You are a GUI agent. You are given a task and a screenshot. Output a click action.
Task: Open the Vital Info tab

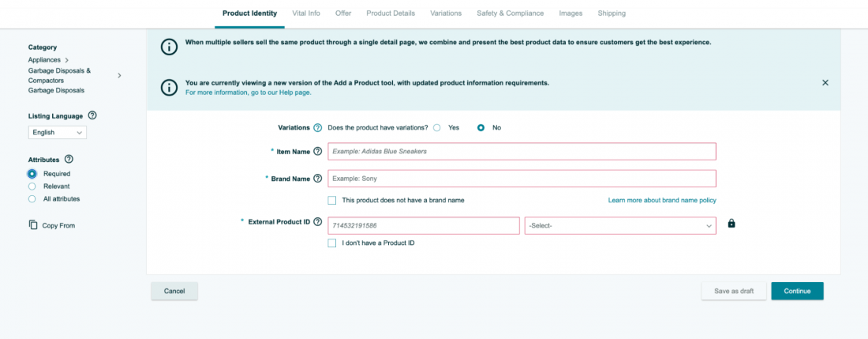tap(306, 13)
